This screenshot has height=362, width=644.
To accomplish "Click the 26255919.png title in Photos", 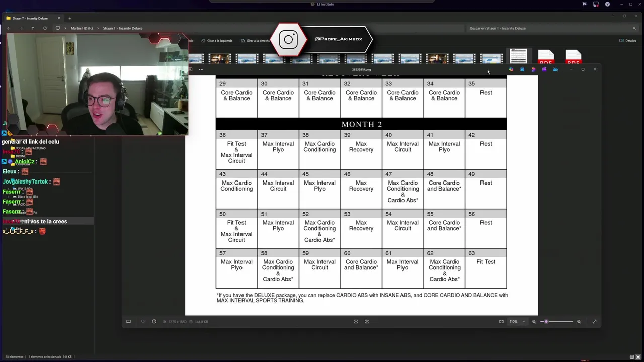I will (x=361, y=69).
